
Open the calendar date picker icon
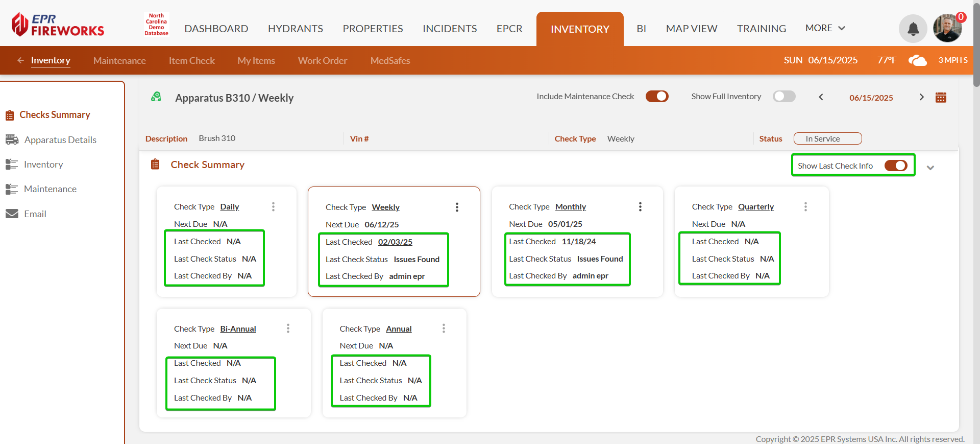click(941, 98)
